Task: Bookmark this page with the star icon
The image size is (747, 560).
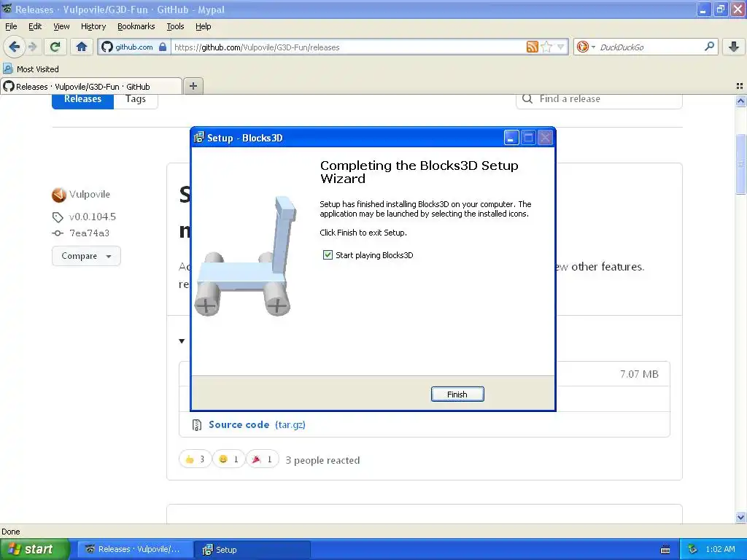Action: point(546,47)
